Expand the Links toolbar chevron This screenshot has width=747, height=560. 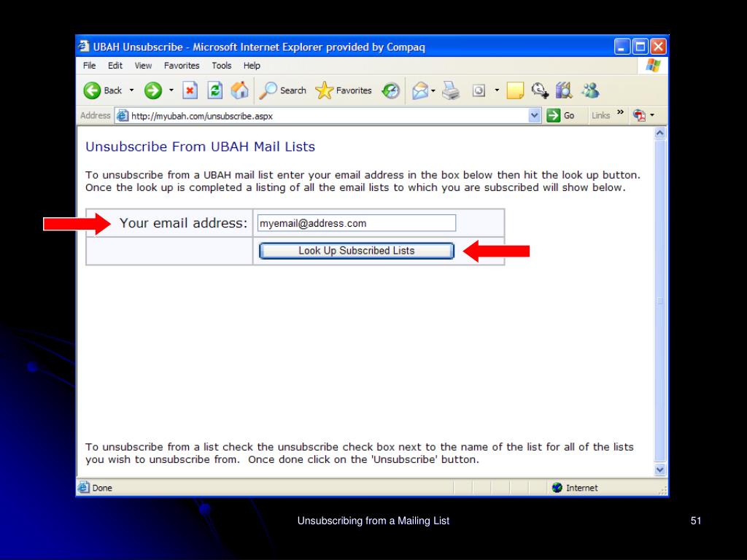pyautogui.click(x=620, y=112)
